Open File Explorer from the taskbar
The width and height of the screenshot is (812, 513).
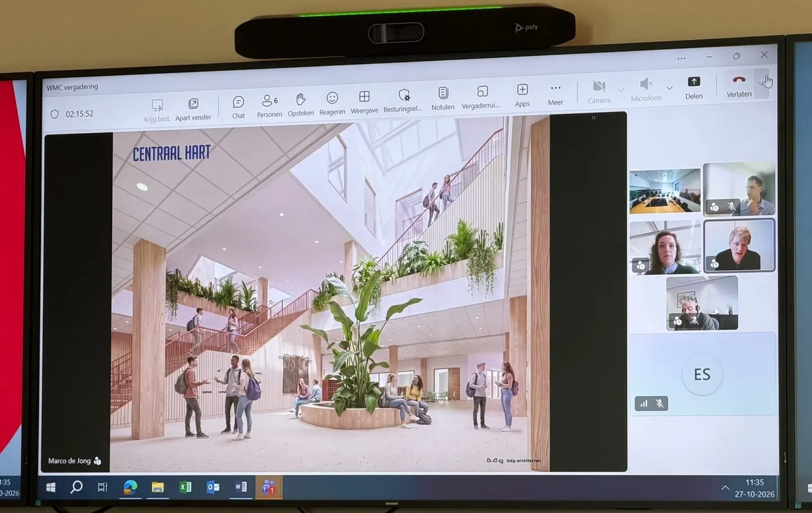pos(158,487)
